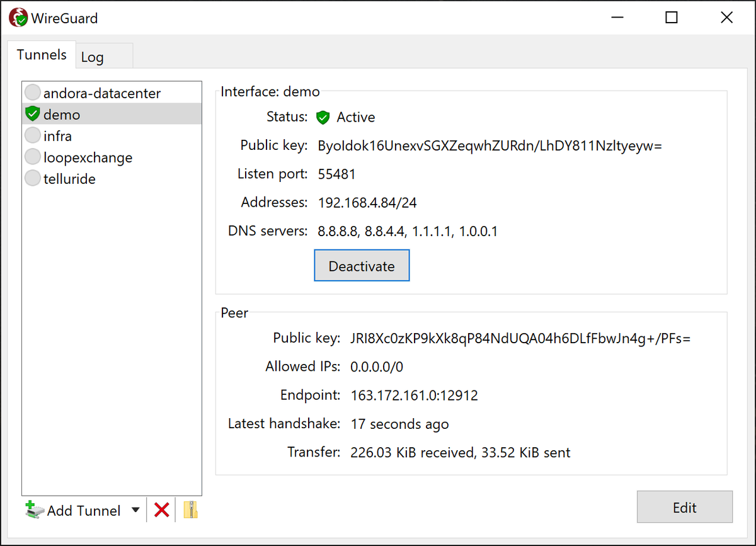Click the grey status circle beside telluride
Image resolution: width=756 pixels, height=546 pixels.
[x=33, y=179]
